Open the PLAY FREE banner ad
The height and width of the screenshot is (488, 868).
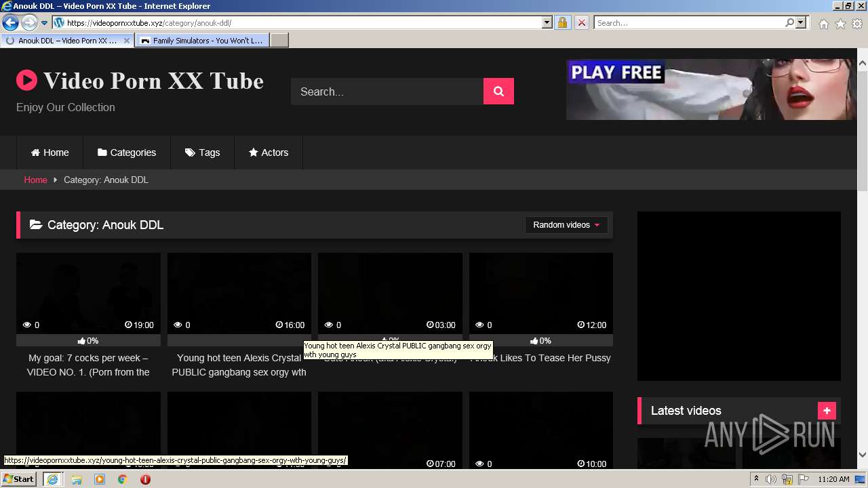[711, 89]
